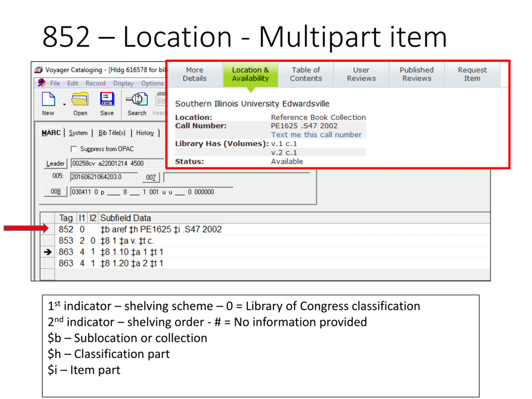Image resolution: width=532 pixels, height=399 pixels.
Task: Switch to the System tab
Action: [78, 133]
